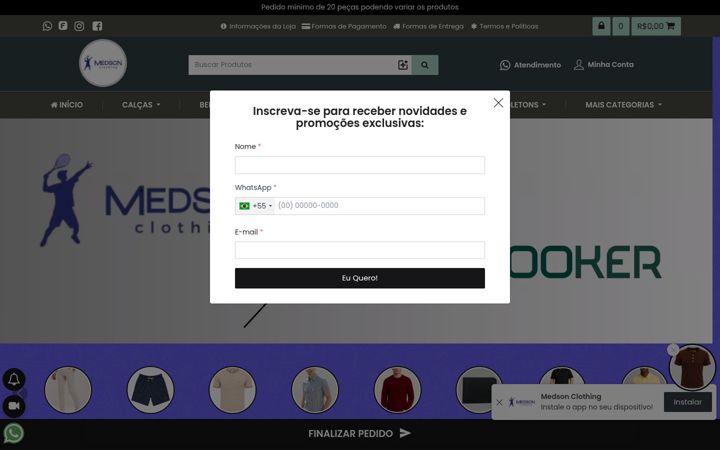
Task: Open Minha Conta account link
Action: tap(604, 65)
